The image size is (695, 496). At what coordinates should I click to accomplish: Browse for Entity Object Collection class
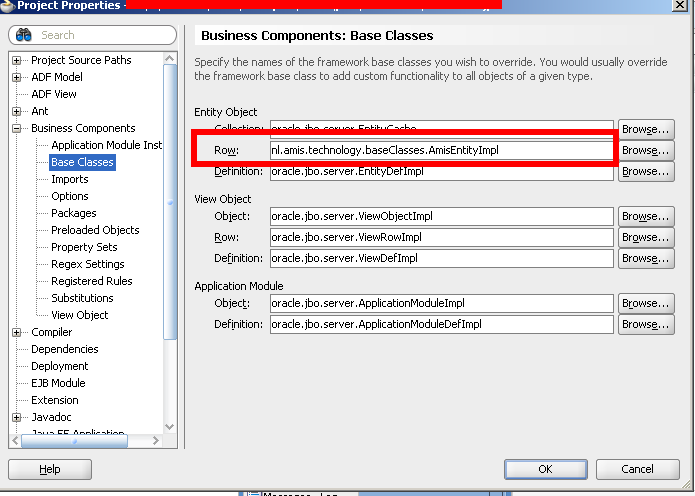click(x=646, y=129)
